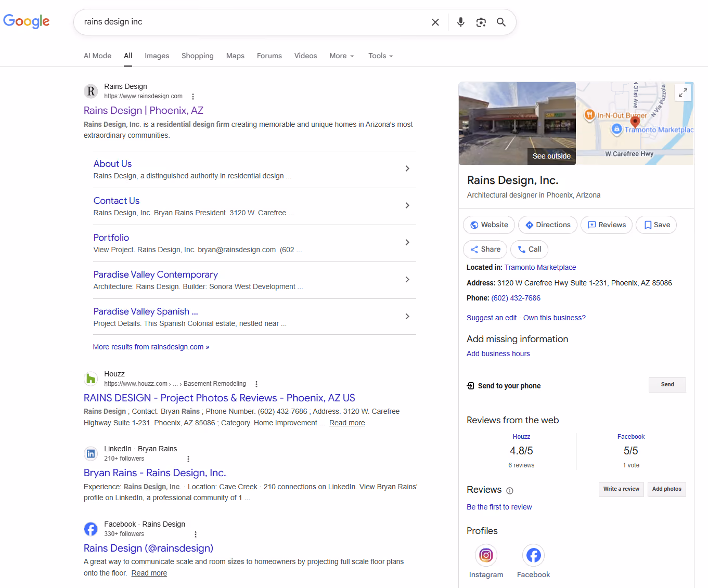Click the Website button
Viewport: 708px width, 588px height.
click(x=489, y=225)
